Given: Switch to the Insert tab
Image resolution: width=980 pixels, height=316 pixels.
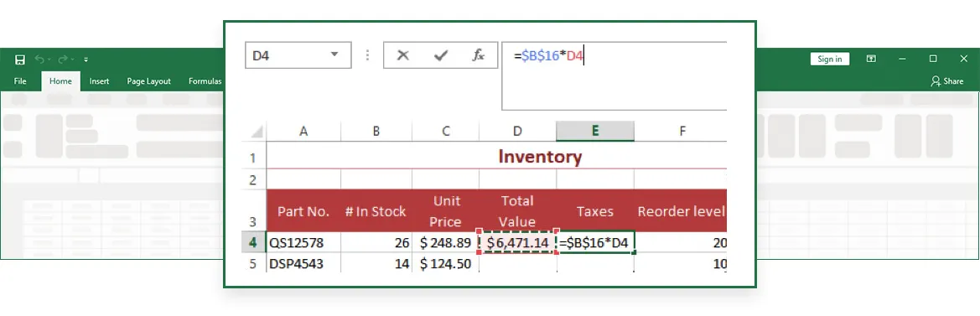Looking at the screenshot, I should (100, 81).
